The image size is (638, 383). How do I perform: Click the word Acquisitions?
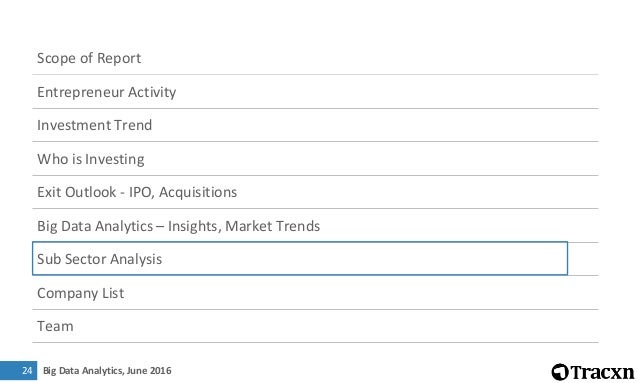[198, 193]
